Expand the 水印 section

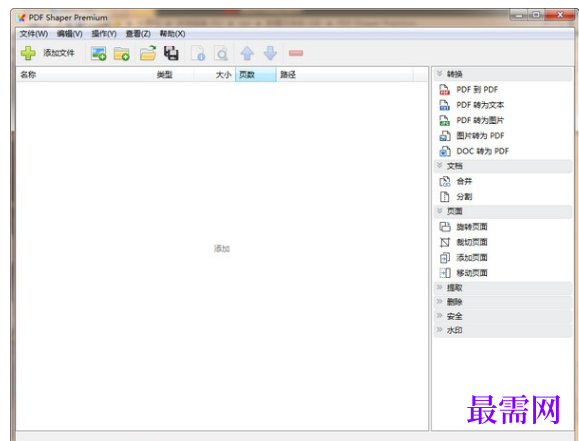(503, 330)
